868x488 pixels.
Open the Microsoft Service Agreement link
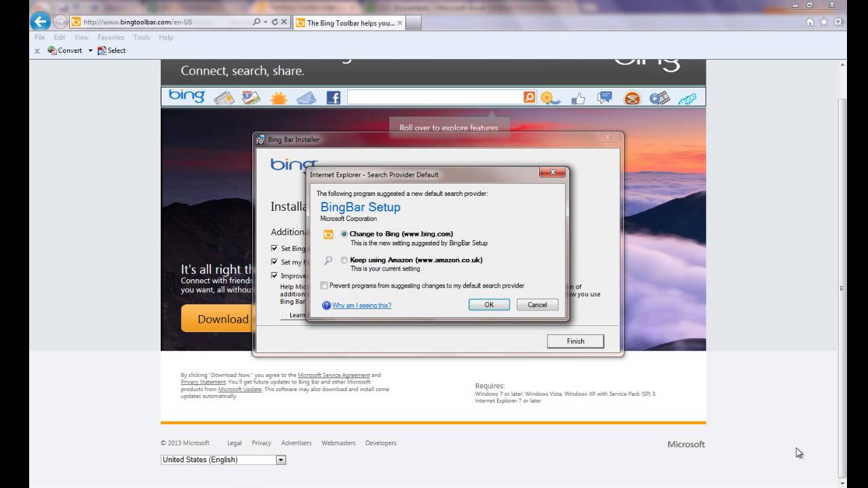click(x=334, y=375)
